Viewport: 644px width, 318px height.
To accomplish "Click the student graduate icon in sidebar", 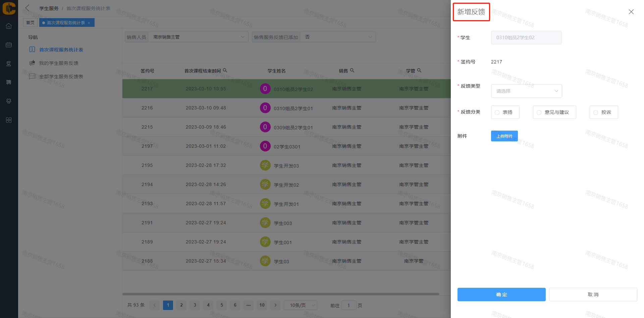I will coord(9,64).
